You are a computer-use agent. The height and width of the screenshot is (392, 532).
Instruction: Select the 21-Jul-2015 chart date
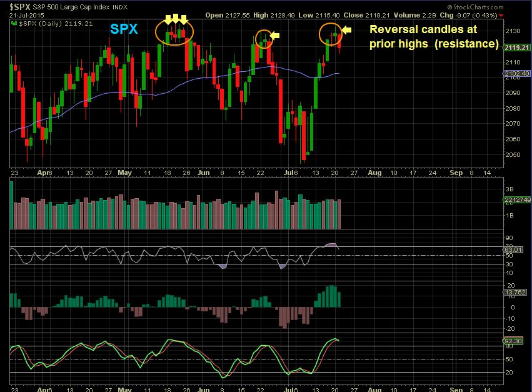click(27, 15)
